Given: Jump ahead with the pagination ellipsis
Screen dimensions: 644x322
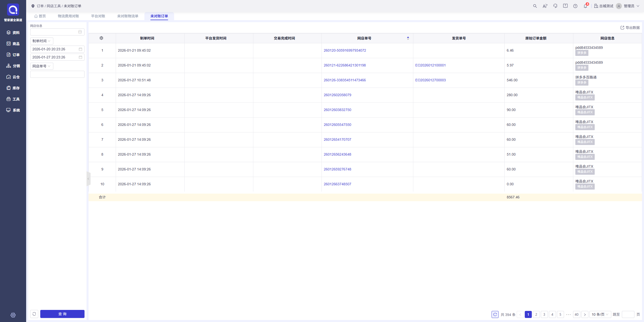Looking at the screenshot, I should pos(568,314).
